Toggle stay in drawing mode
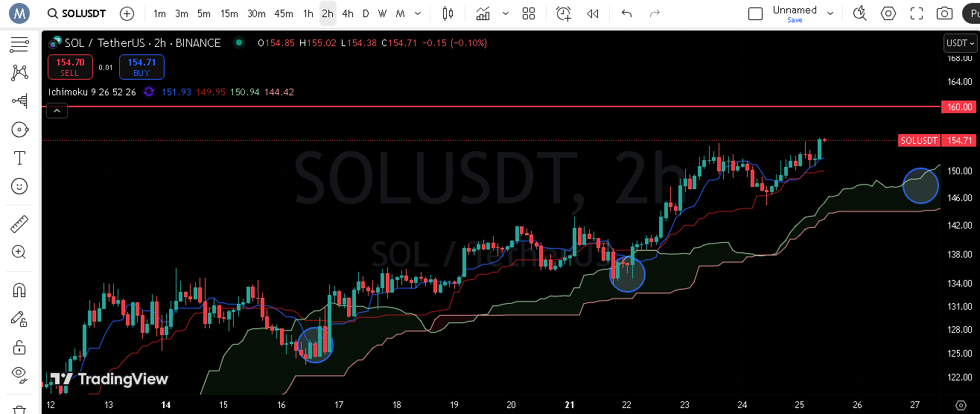 click(x=19, y=319)
